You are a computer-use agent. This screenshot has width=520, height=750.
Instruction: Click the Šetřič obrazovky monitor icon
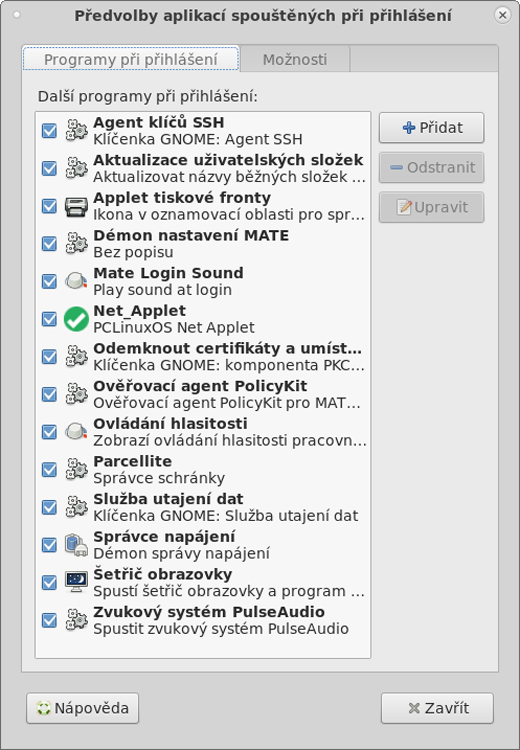point(76,582)
